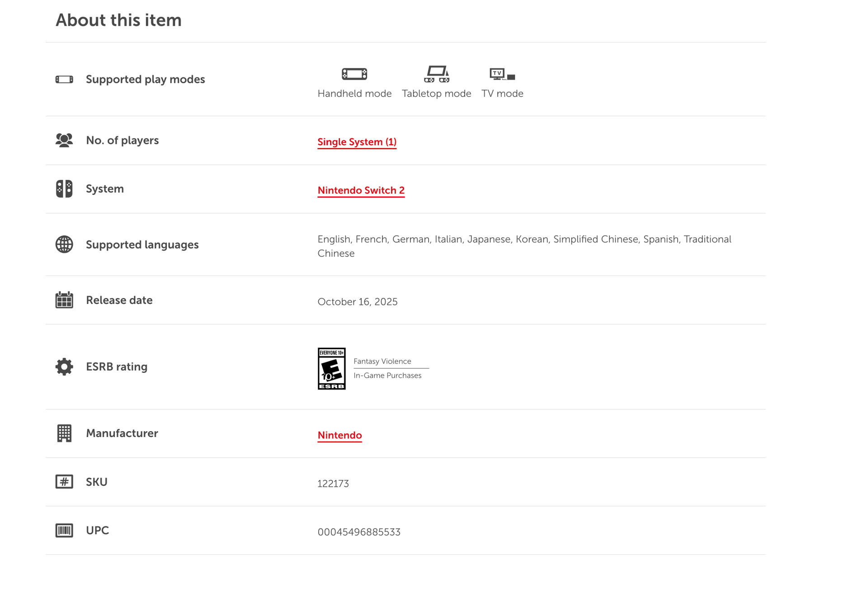Click the About this item heading
This screenshot has width=868, height=589.
coord(118,20)
